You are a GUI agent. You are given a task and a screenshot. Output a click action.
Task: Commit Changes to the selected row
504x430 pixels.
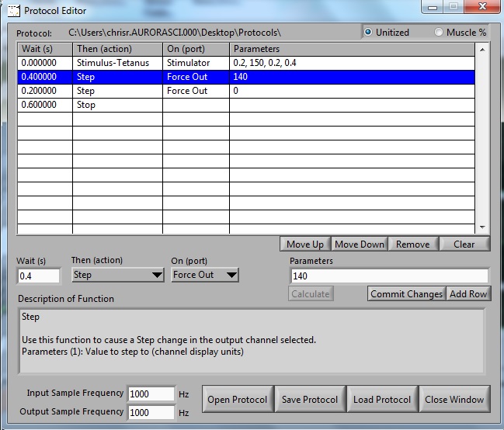tap(407, 293)
